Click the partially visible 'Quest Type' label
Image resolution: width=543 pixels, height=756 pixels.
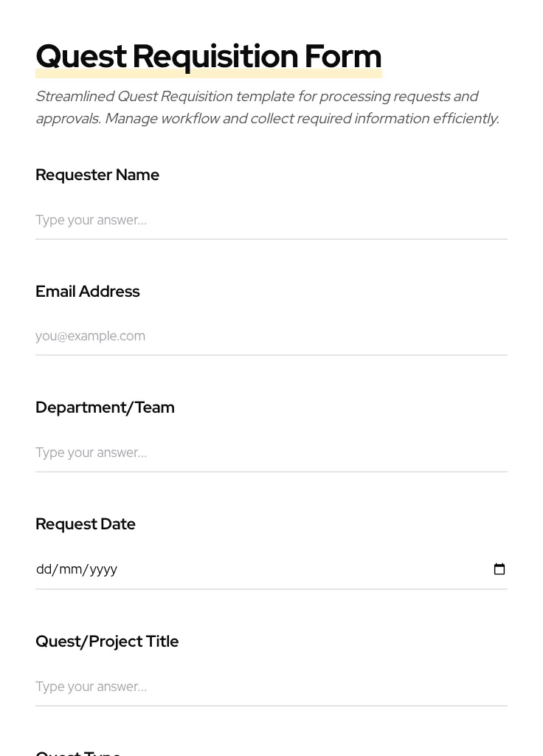(78, 752)
